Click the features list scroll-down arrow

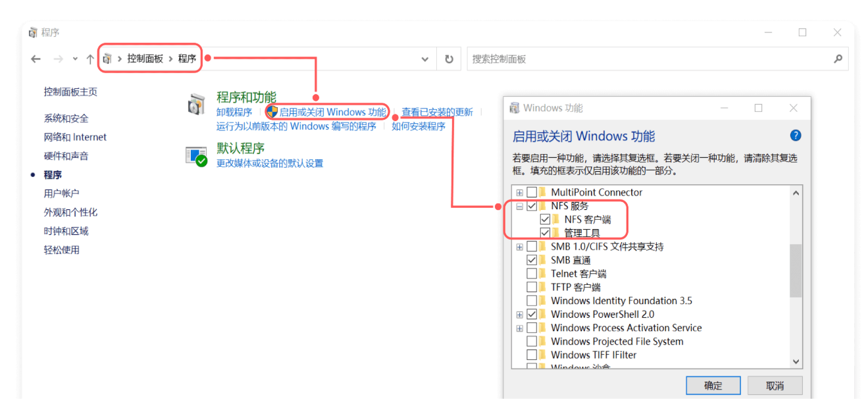click(x=796, y=361)
